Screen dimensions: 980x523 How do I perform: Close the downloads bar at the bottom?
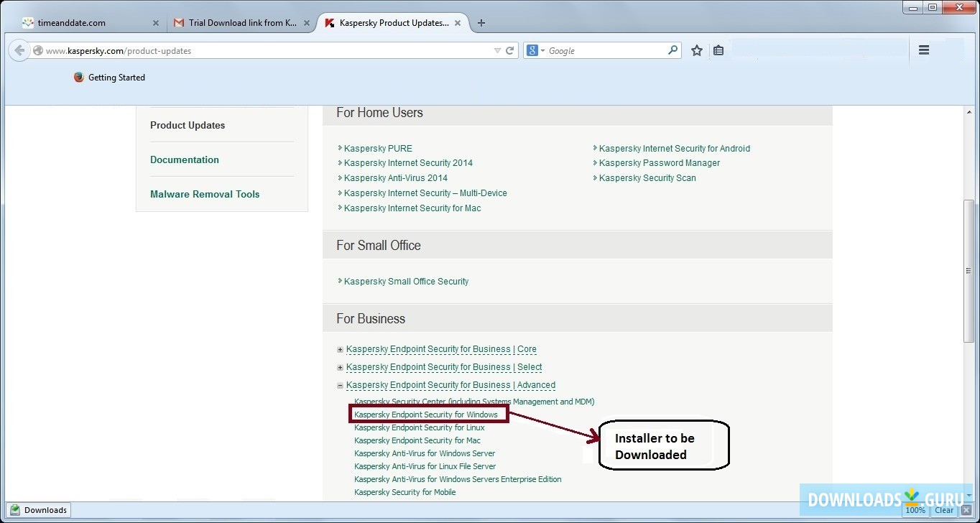[966, 510]
